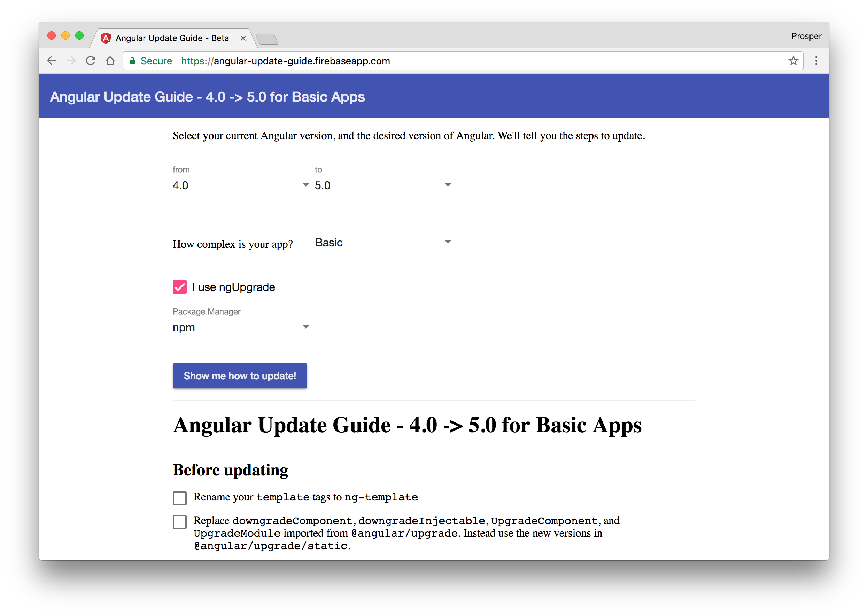Viewport: 868px width, 616px height.
Task: Click the browser back arrow
Action: [52, 61]
